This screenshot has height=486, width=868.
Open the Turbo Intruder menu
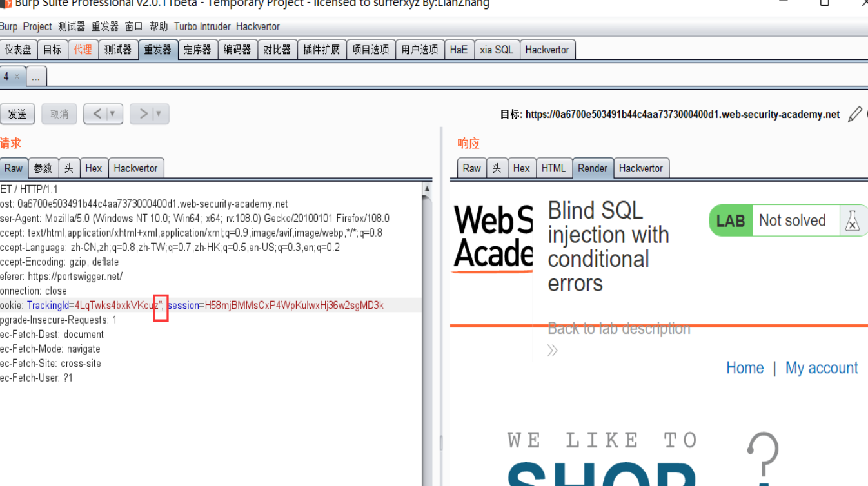coord(202,26)
